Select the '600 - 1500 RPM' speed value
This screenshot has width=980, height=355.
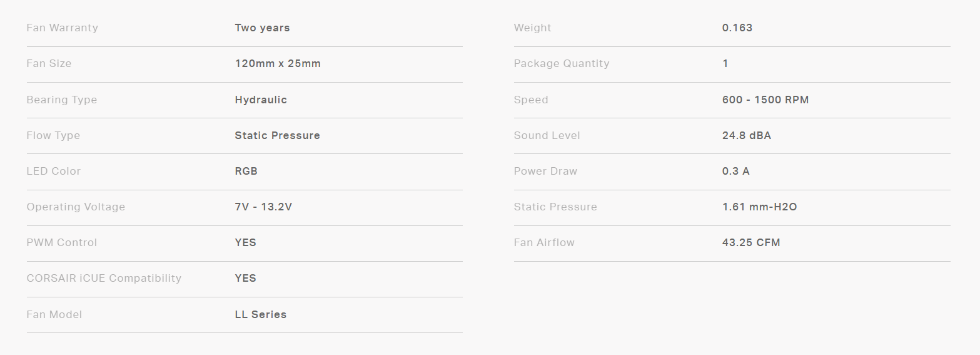[765, 100]
